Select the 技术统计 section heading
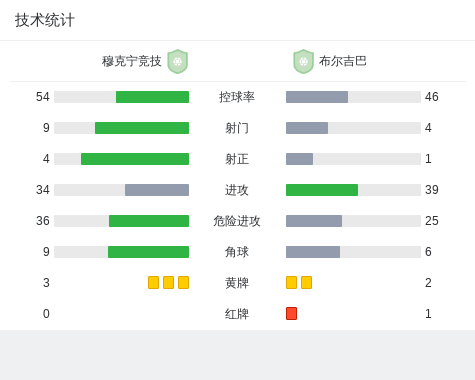This screenshot has width=475, height=380. point(45,20)
